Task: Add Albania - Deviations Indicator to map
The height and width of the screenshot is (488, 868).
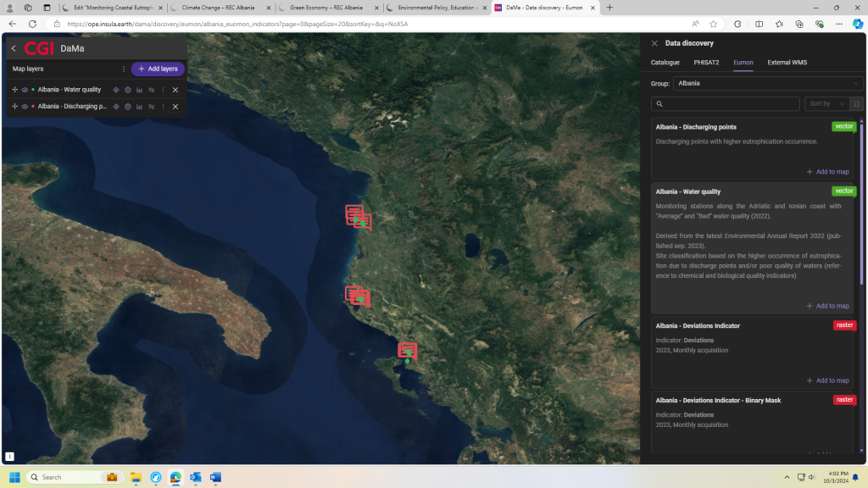Action: pos(827,380)
